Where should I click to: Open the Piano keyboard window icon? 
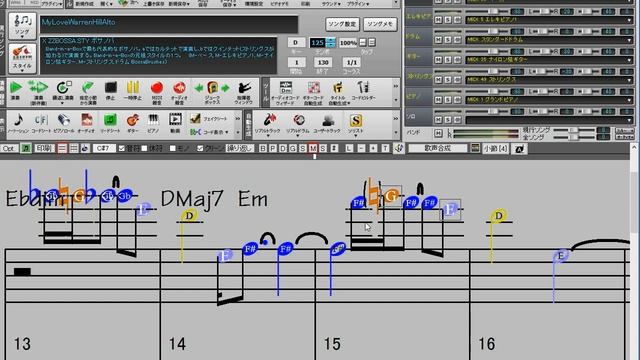[153, 120]
